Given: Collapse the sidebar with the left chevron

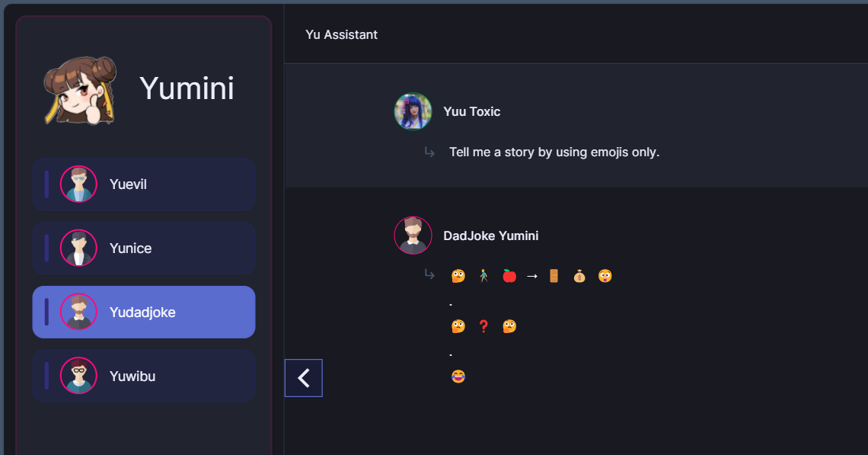Looking at the screenshot, I should click(x=304, y=378).
